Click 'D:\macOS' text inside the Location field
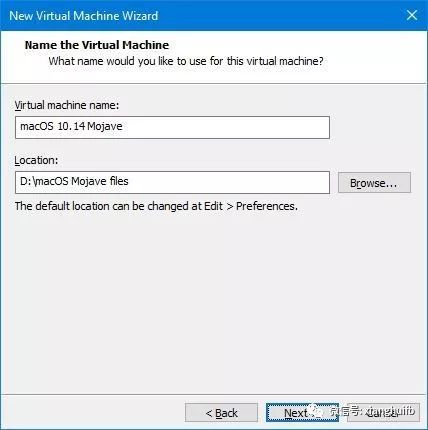The height and width of the screenshot is (430, 428). click(x=44, y=182)
